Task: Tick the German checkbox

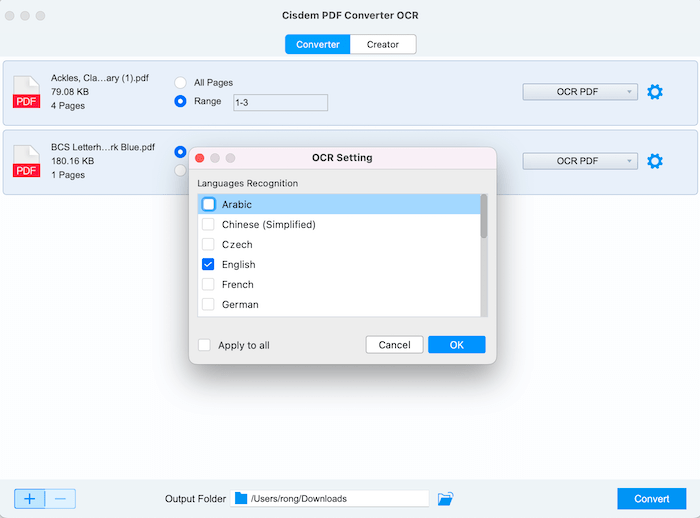Action: pyautogui.click(x=208, y=305)
